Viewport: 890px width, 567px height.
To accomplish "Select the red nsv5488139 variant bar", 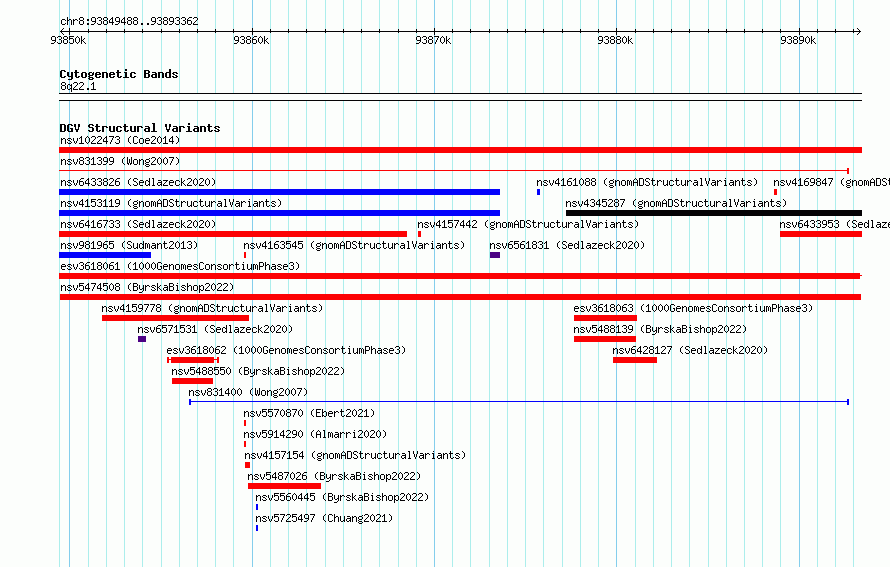I will 604,339.
